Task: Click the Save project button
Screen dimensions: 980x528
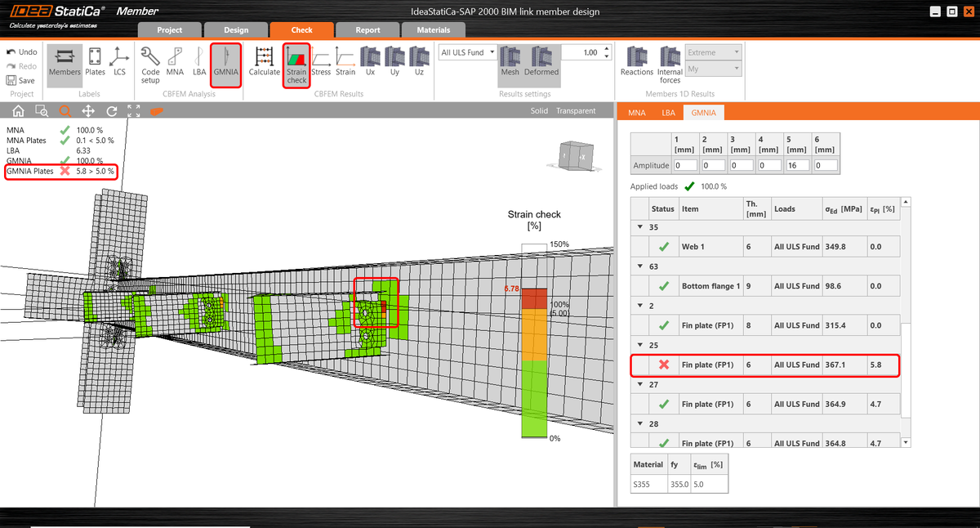Action: click(20, 80)
